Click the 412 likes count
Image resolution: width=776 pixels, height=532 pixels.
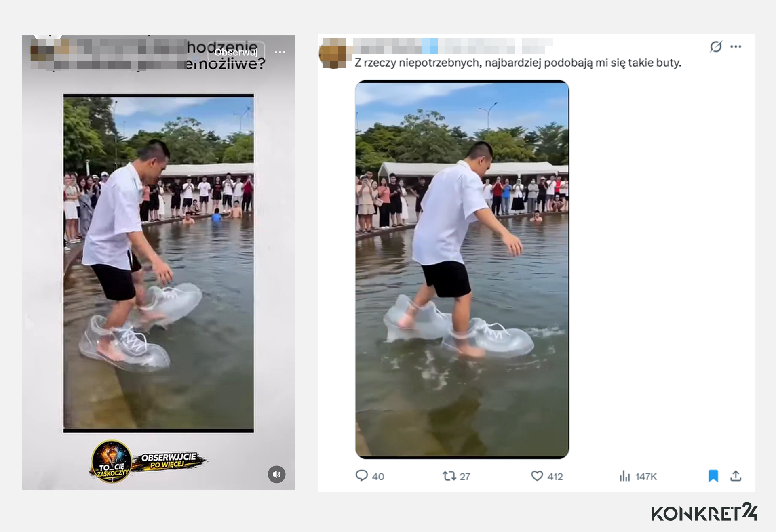555,477
